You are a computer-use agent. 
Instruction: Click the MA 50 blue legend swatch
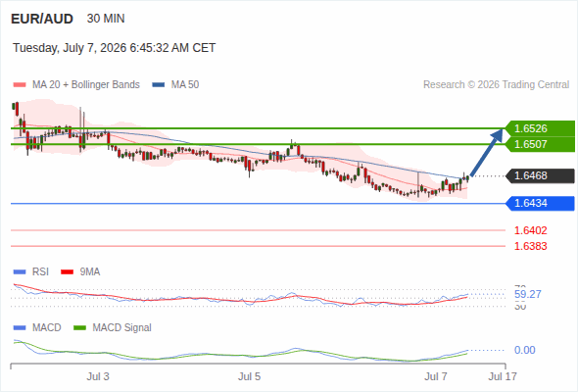click(159, 85)
